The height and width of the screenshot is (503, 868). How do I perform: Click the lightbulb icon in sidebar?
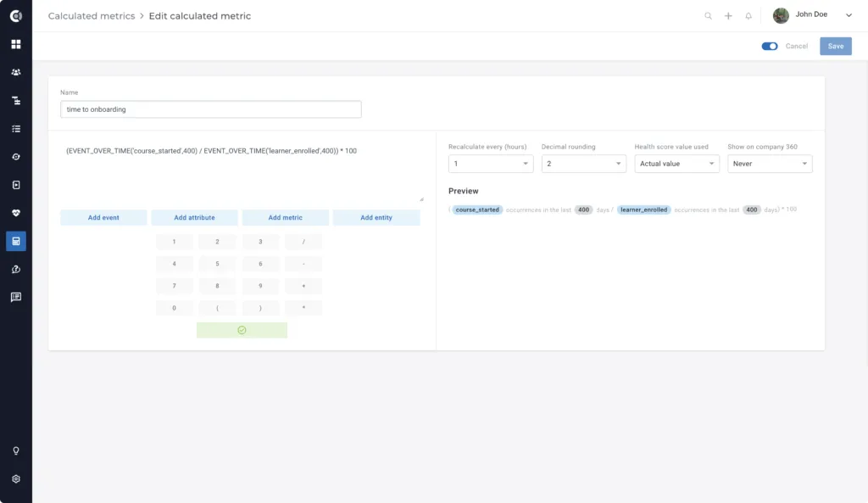pyautogui.click(x=16, y=451)
